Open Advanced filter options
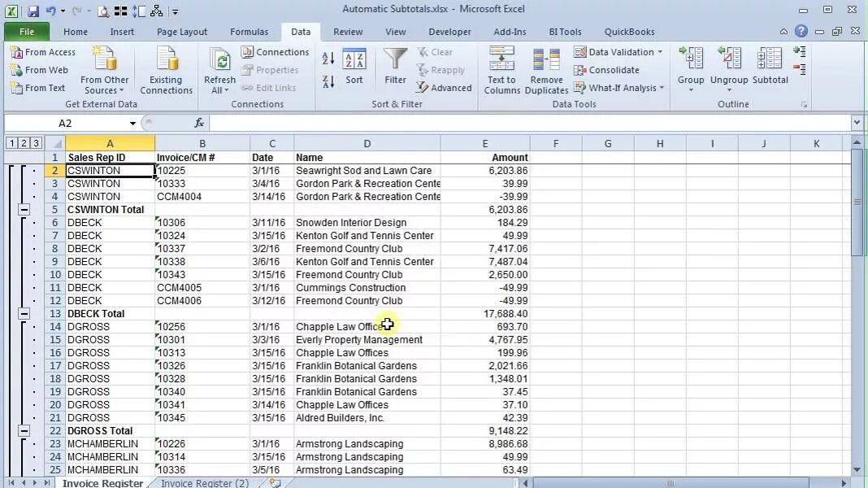This screenshot has height=488, width=868. 444,88
